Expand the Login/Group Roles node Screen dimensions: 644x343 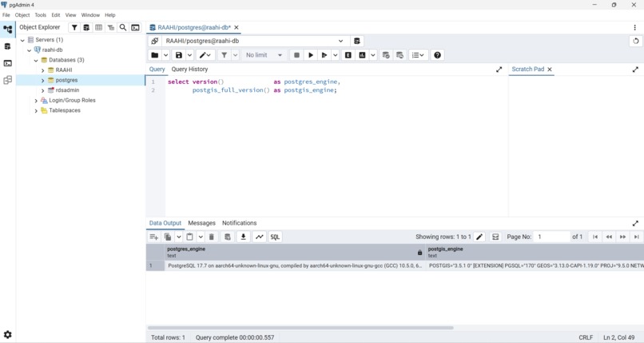(36, 101)
